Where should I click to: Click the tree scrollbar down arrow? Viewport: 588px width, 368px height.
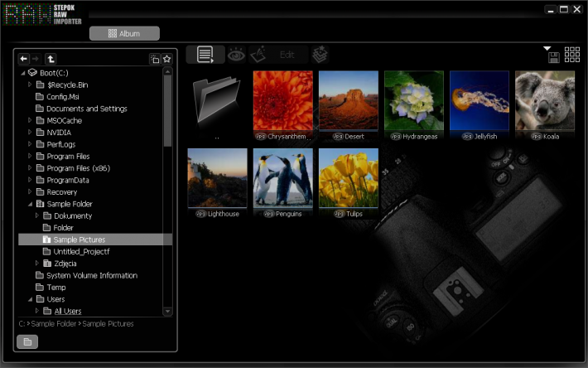tap(167, 312)
